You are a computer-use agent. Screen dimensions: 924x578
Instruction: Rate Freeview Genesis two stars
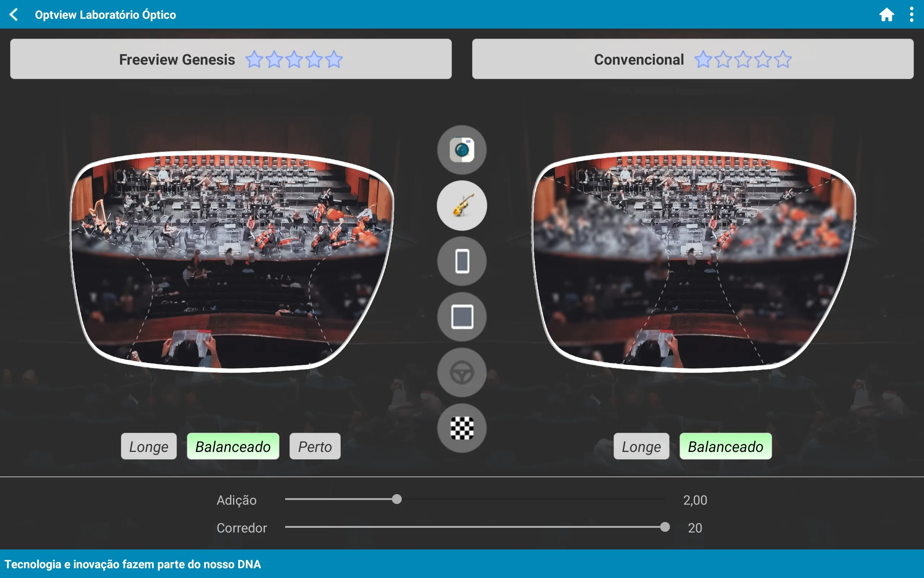point(274,59)
